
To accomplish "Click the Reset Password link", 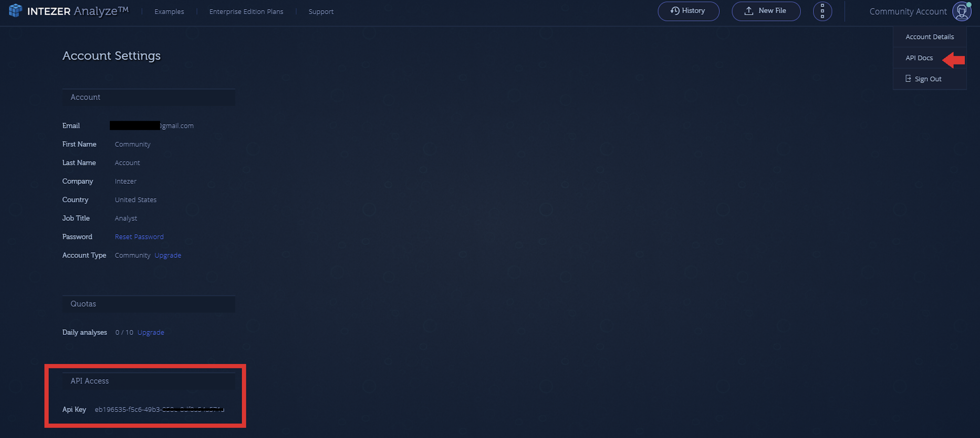I will click(x=139, y=237).
